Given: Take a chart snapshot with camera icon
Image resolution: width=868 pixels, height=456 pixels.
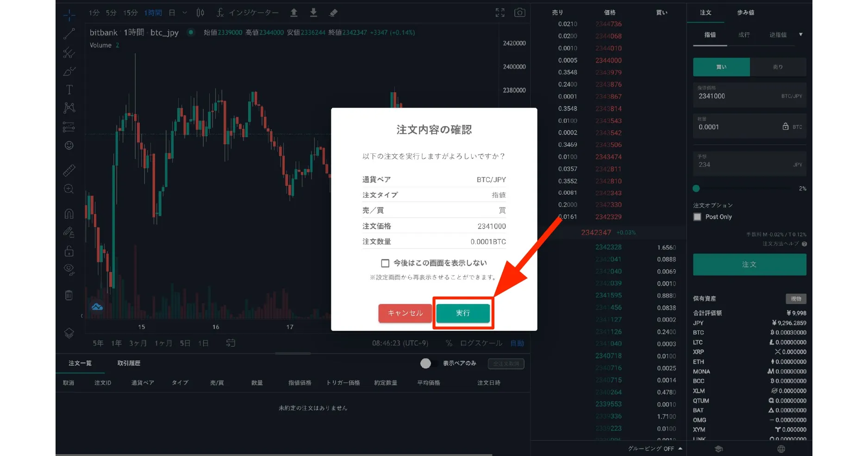Looking at the screenshot, I should click(x=520, y=13).
